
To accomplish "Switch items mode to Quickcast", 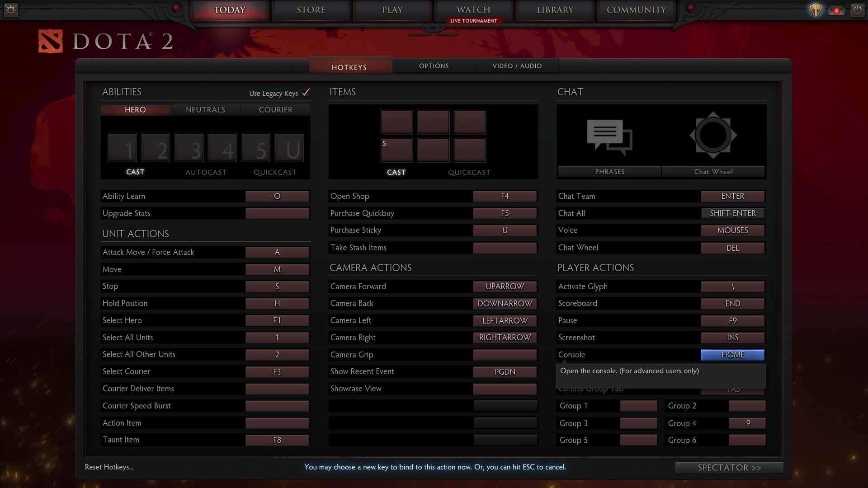I will [469, 172].
